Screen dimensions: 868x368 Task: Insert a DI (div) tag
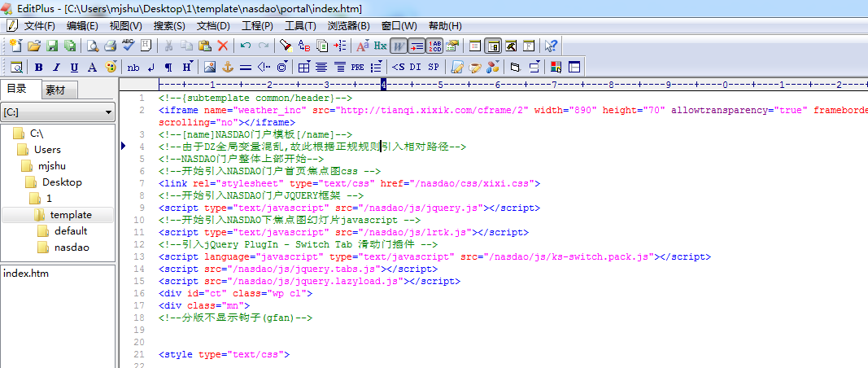click(415, 67)
